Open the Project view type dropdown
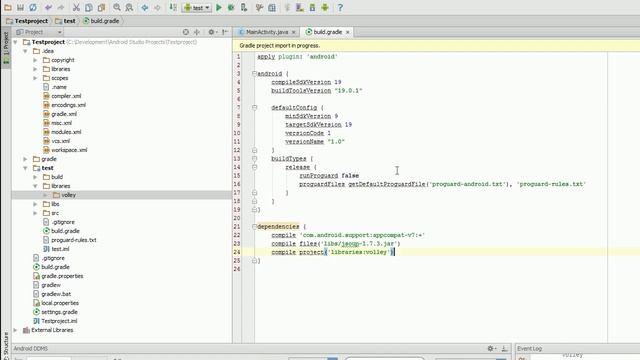Image resolution: width=640 pixels, height=360 pixels. point(39,32)
